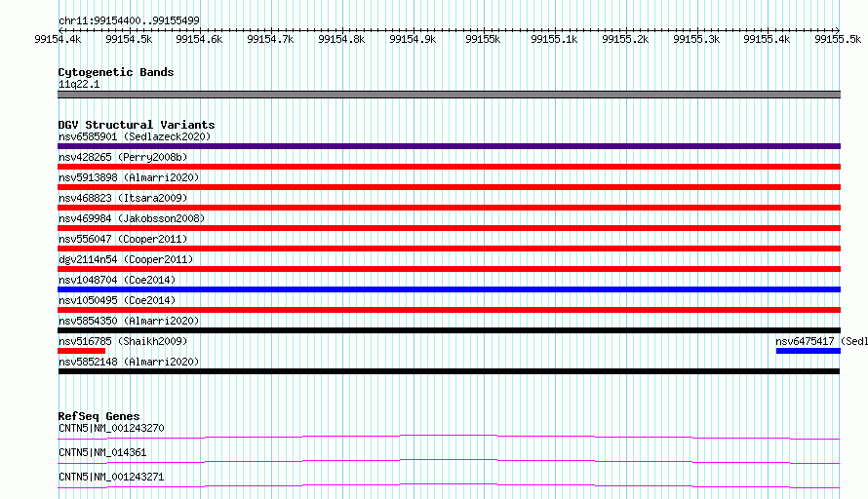Open the nsv428265 (Perry2008b) variant label

(123, 157)
